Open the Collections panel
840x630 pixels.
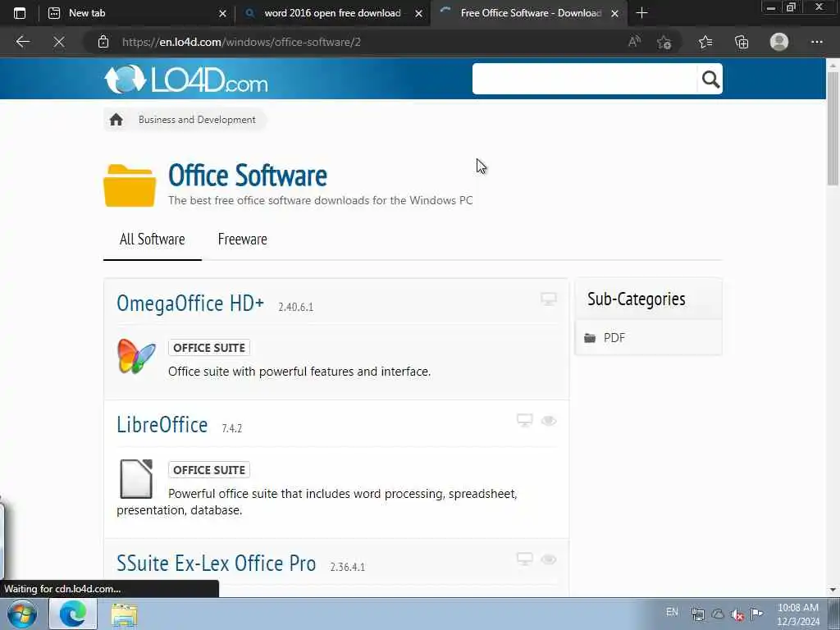click(x=742, y=42)
